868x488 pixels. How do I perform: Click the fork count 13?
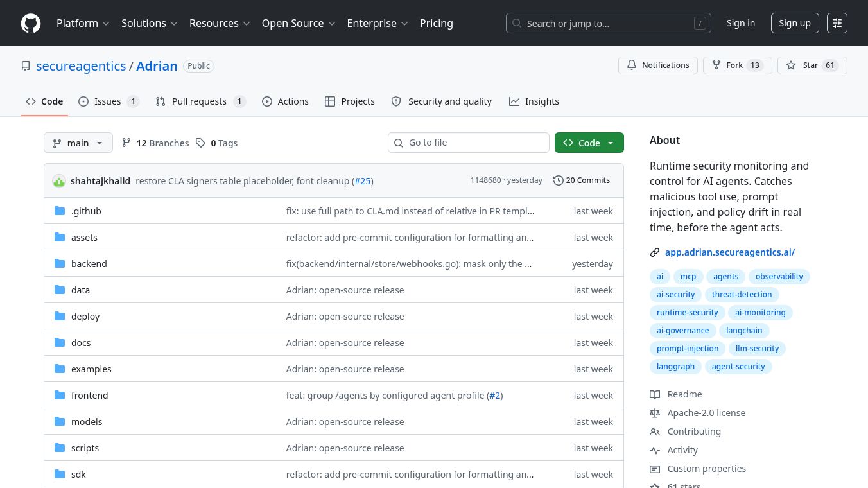755,65
